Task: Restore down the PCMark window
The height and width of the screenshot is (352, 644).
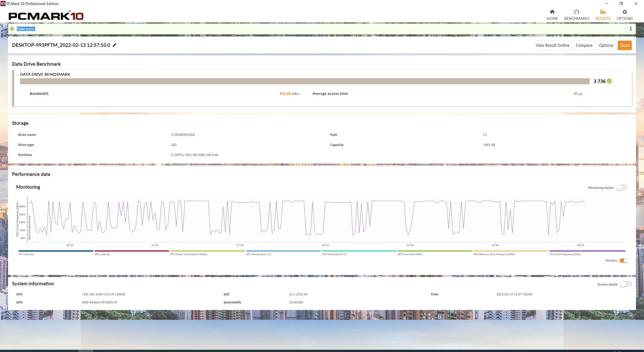Action: point(621,4)
